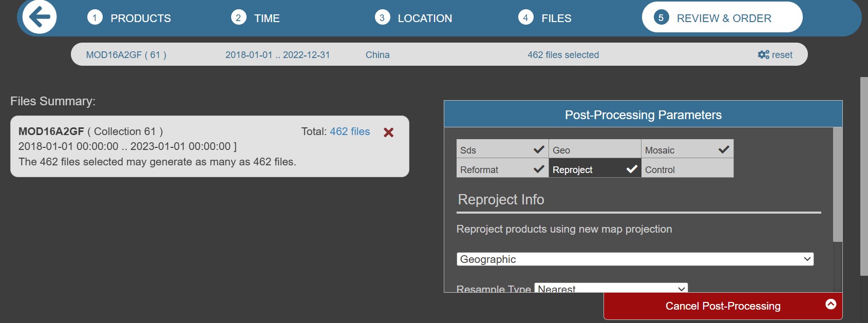Click the 2018-01-01 .. 2022-12-31 date range link
Viewport: 868px width, 323px height.
coord(277,55)
